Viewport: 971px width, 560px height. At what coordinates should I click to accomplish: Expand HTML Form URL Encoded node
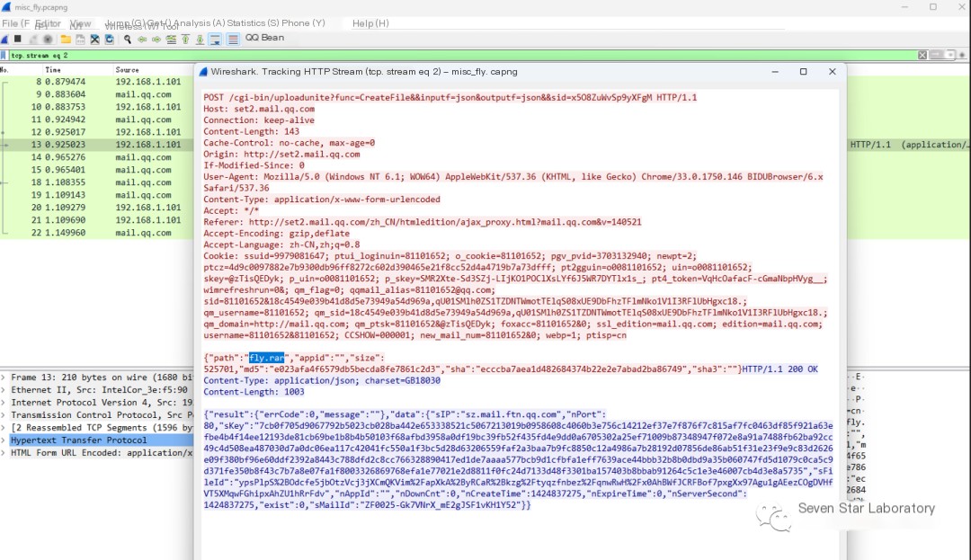tap(4, 453)
